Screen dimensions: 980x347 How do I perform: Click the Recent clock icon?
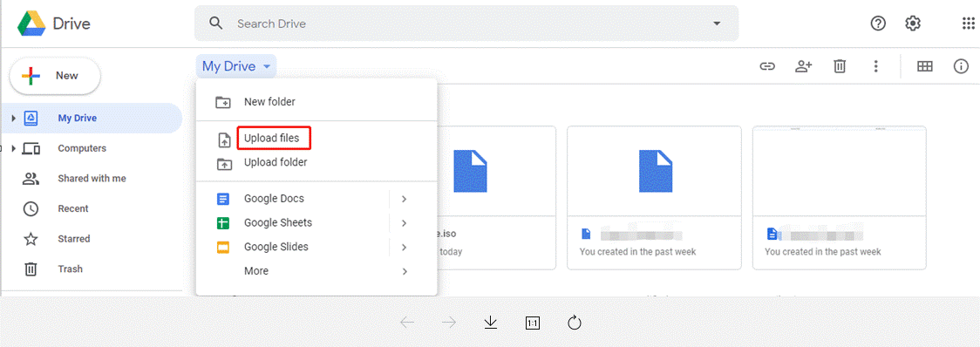(x=31, y=209)
